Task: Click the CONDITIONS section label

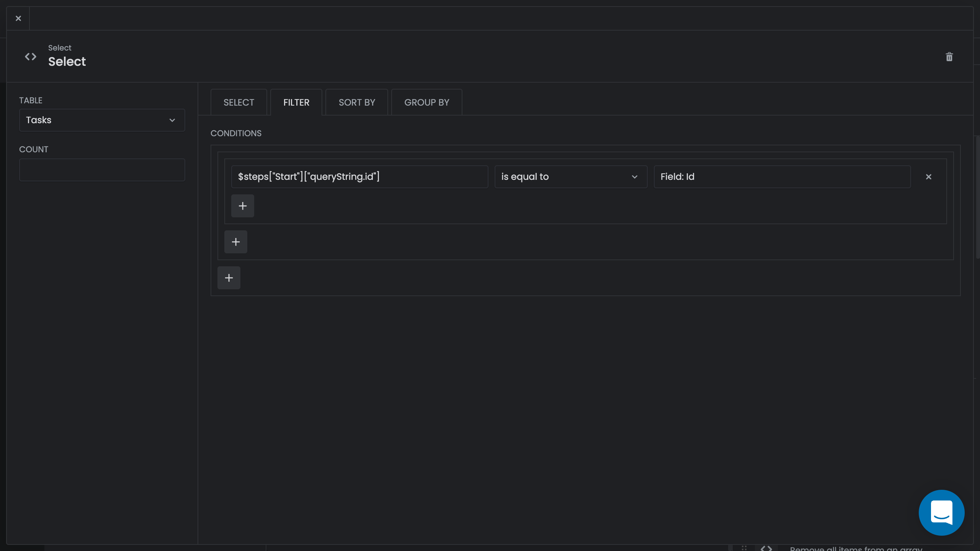Action: tap(236, 133)
